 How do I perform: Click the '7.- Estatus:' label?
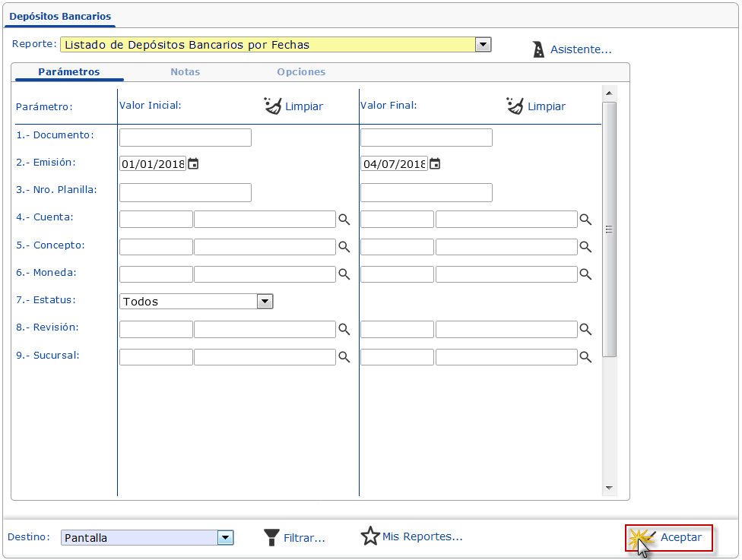46,299
